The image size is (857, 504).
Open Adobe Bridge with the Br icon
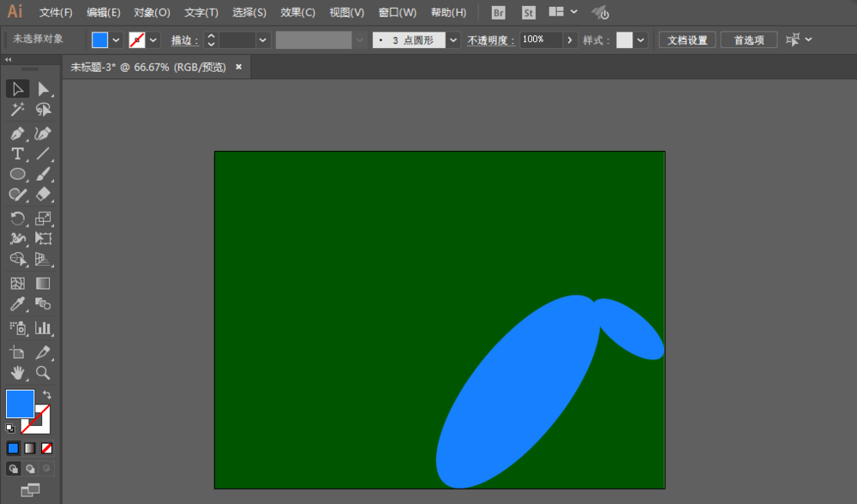click(x=498, y=13)
